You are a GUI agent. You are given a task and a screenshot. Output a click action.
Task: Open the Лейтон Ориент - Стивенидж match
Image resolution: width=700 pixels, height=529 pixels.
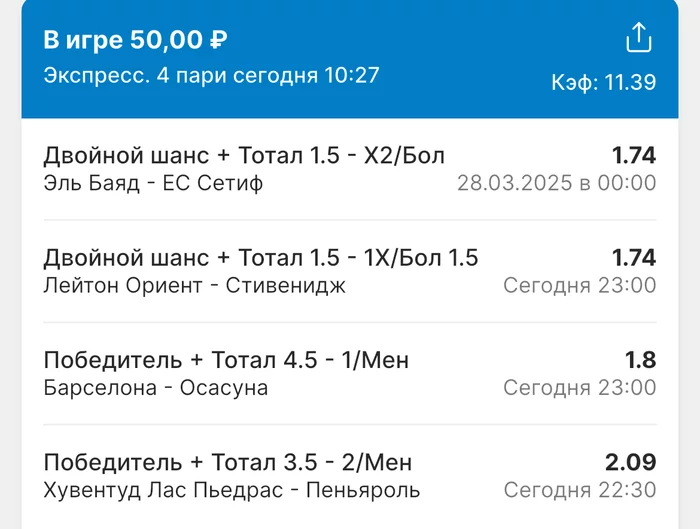click(x=194, y=286)
